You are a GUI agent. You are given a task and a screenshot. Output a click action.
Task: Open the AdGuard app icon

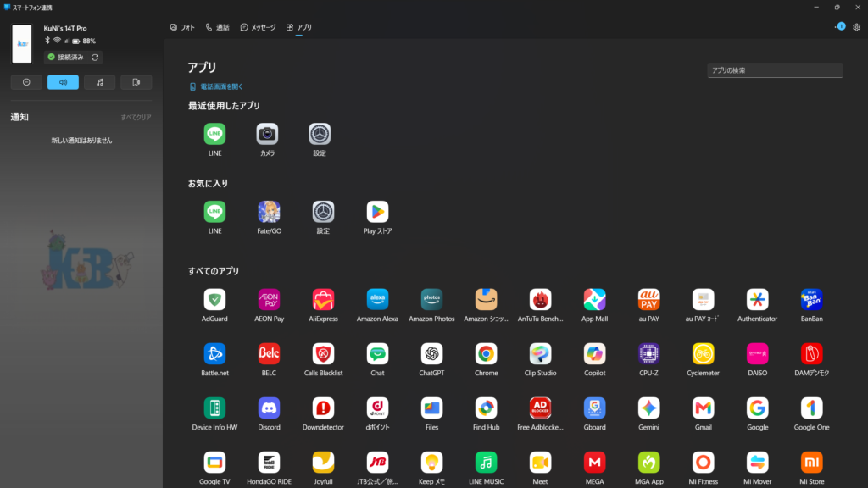(x=214, y=299)
